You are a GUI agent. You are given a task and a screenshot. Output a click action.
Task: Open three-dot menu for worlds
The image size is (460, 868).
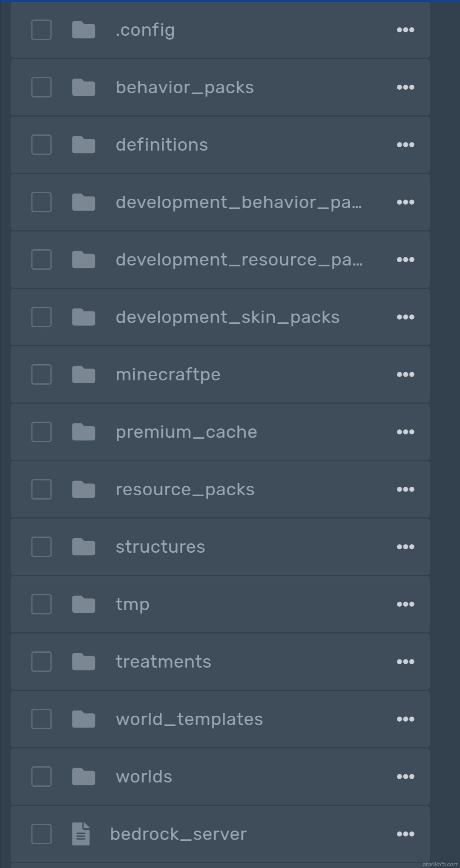(x=405, y=777)
